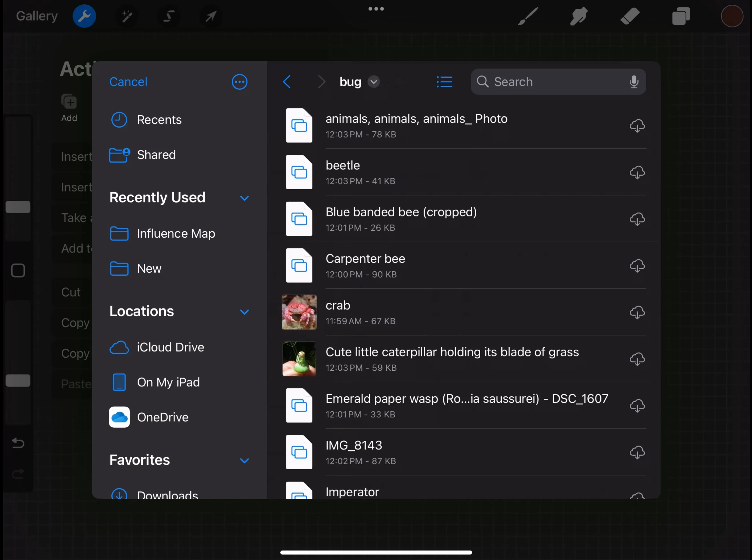Cancel the file picker
Screen dimensions: 752x560
coord(128,82)
